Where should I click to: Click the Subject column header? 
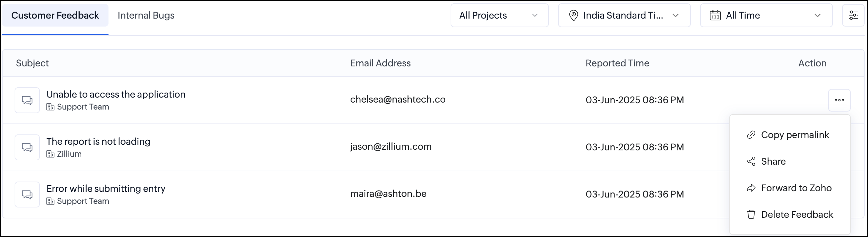(32, 63)
